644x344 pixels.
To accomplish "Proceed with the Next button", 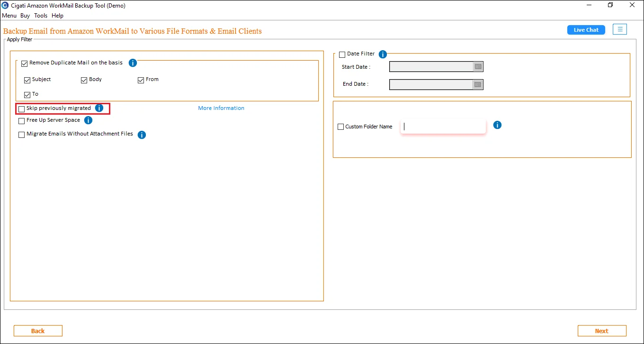I will click(x=602, y=331).
